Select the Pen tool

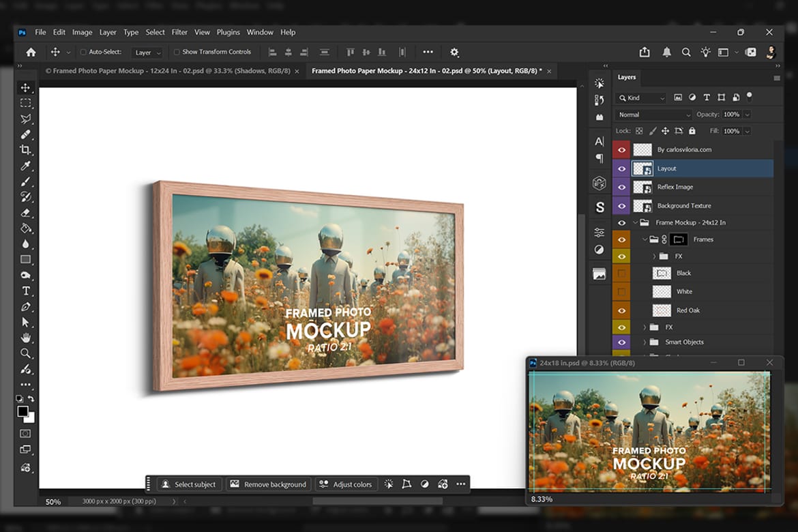(x=25, y=306)
